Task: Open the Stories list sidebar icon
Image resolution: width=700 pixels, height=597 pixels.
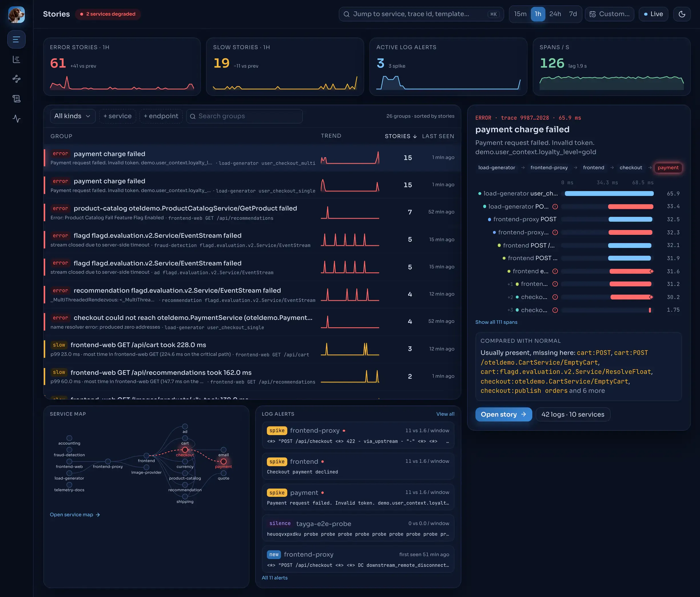Action: click(x=16, y=39)
